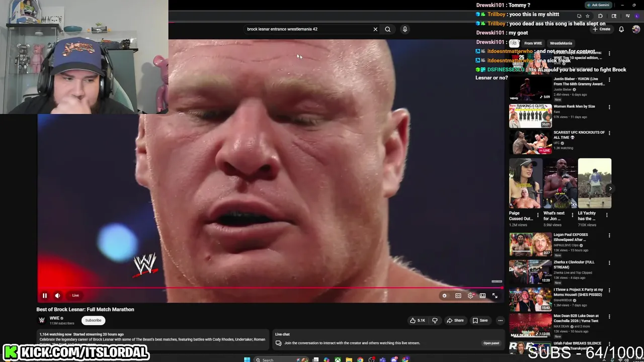Bookmark this page with the star icon

tap(587, 16)
